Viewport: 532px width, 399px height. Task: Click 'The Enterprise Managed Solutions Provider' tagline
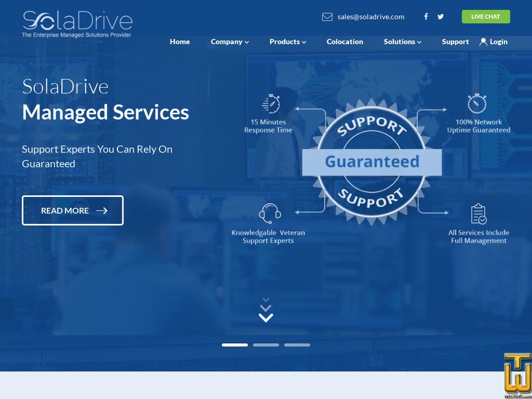[x=77, y=35]
